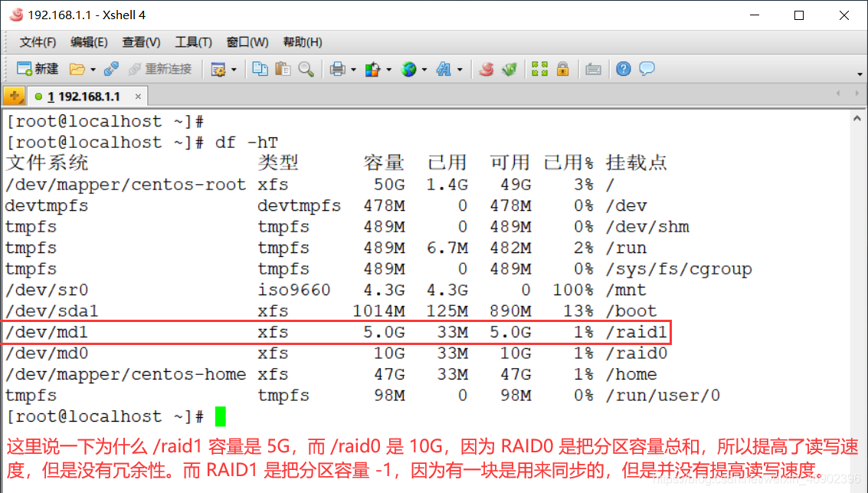Click the df -hT command text
The width and height of the screenshot is (868, 493).
247,143
